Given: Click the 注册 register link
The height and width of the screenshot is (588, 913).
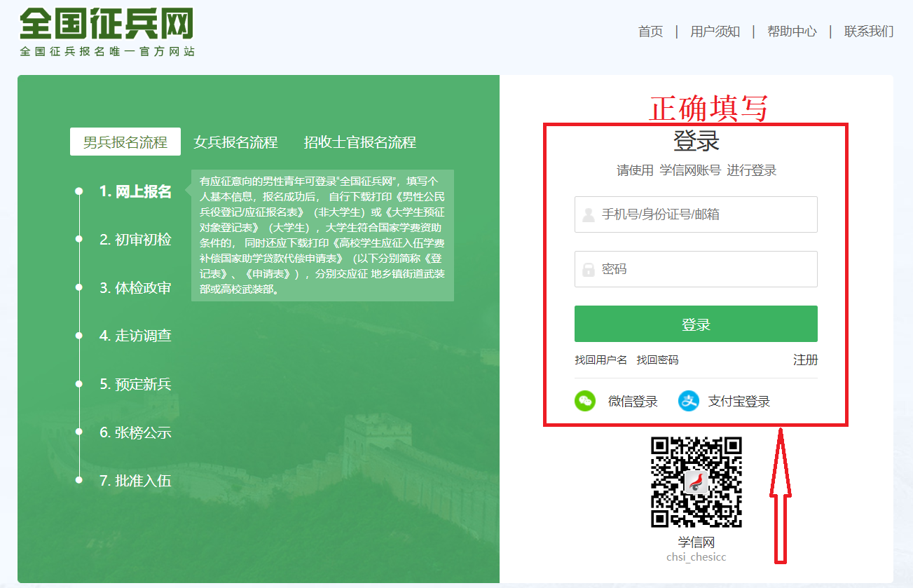Looking at the screenshot, I should pos(805,360).
